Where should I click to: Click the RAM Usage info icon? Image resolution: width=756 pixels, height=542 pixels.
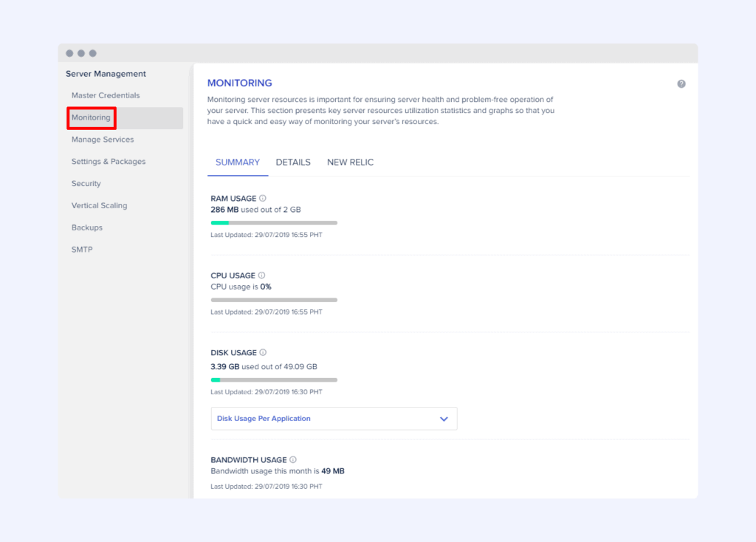[x=263, y=198]
